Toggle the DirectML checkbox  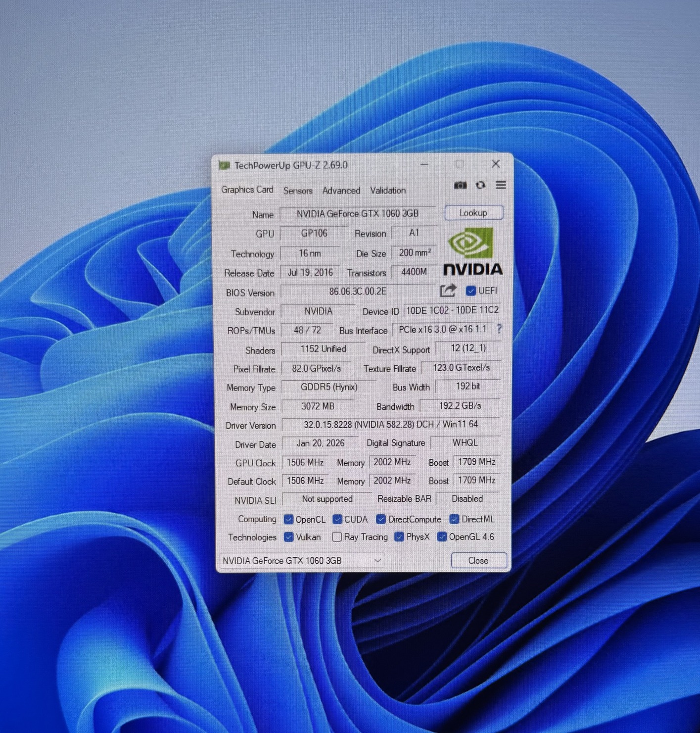(454, 519)
